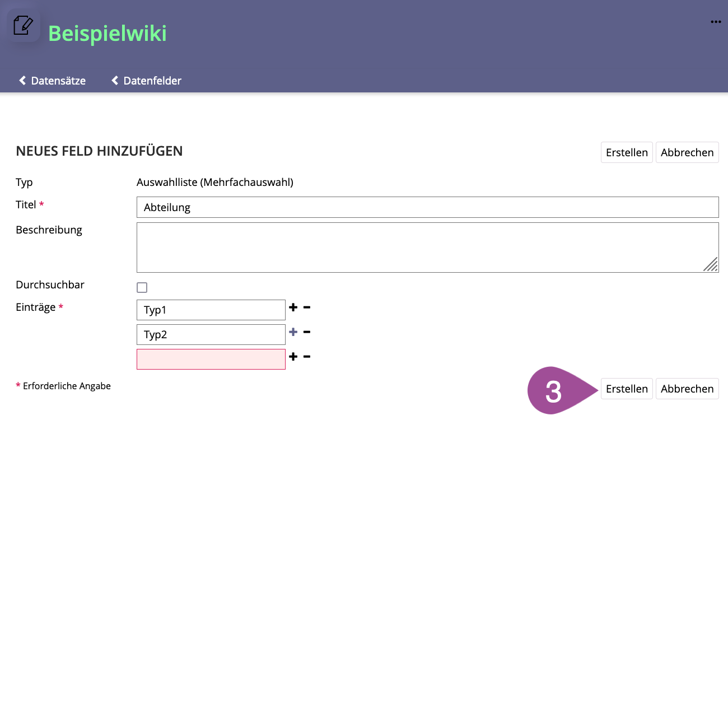Viewport: 728px width, 728px height.
Task: Click the top Abbrechen button
Action: coord(687,152)
